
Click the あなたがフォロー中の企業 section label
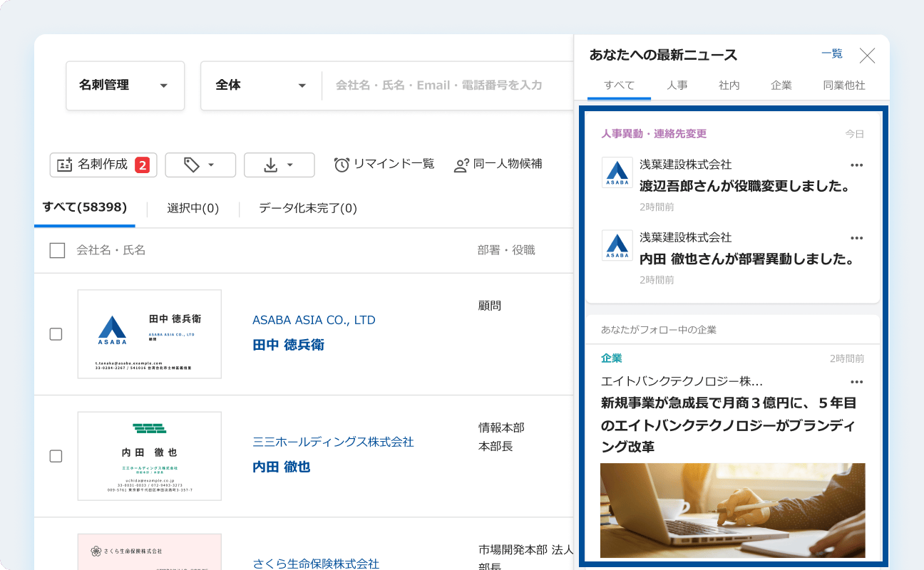click(659, 330)
